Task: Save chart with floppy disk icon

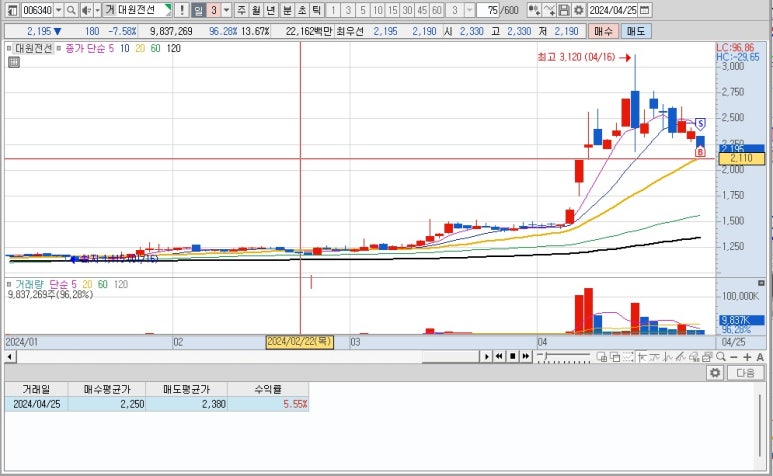Action: click(x=564, y=10)
